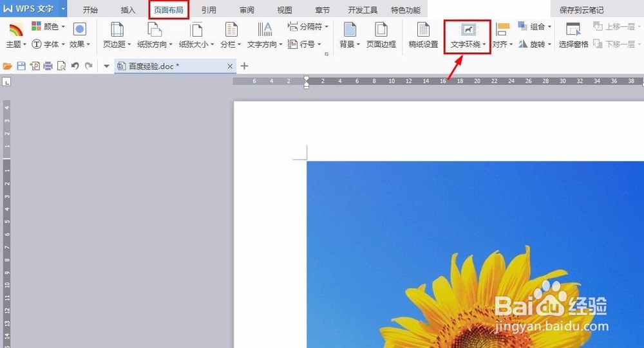Click the 旋转 rotate icon
This screenshot has height=348, width=644.
(522, 44)
